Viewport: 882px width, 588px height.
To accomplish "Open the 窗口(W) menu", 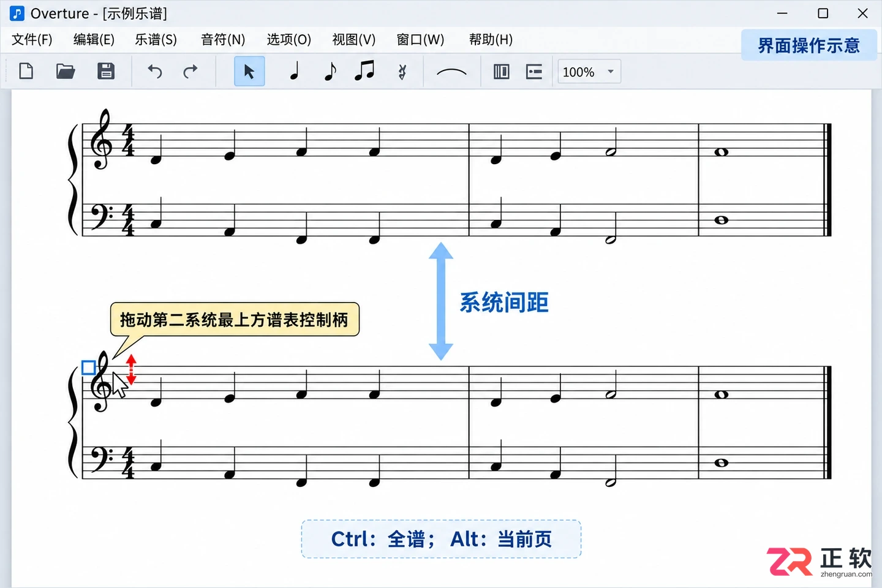I will coord(420,40).
